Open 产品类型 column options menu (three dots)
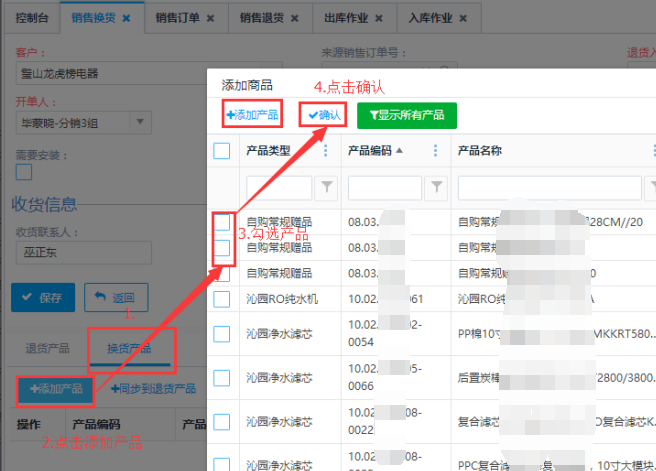The image size is (656, 471). 325,151
